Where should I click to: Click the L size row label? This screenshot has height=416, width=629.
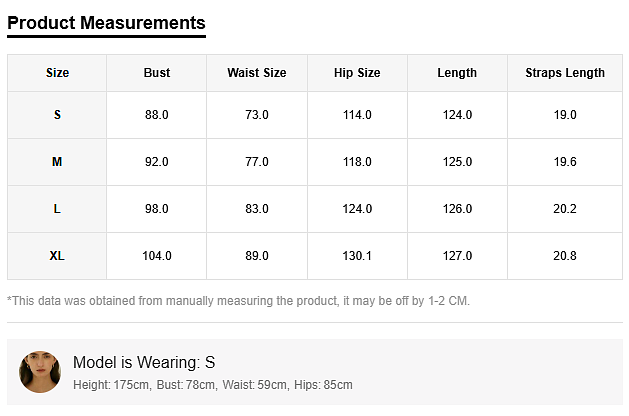[x=57, y=209]
